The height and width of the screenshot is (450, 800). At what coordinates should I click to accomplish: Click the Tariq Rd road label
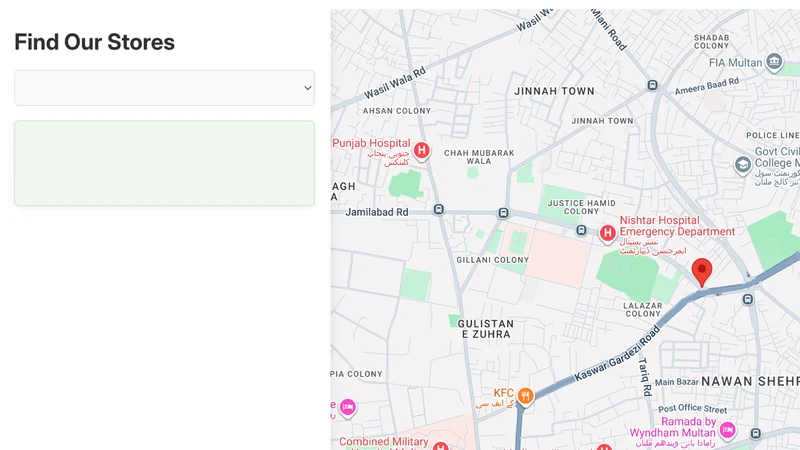pos(645,377)
